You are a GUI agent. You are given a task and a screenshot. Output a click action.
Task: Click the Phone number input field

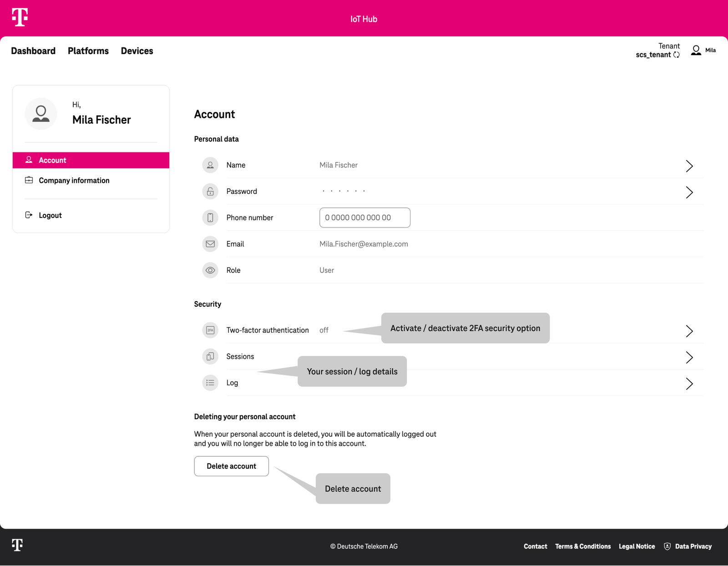coord(364,217)
